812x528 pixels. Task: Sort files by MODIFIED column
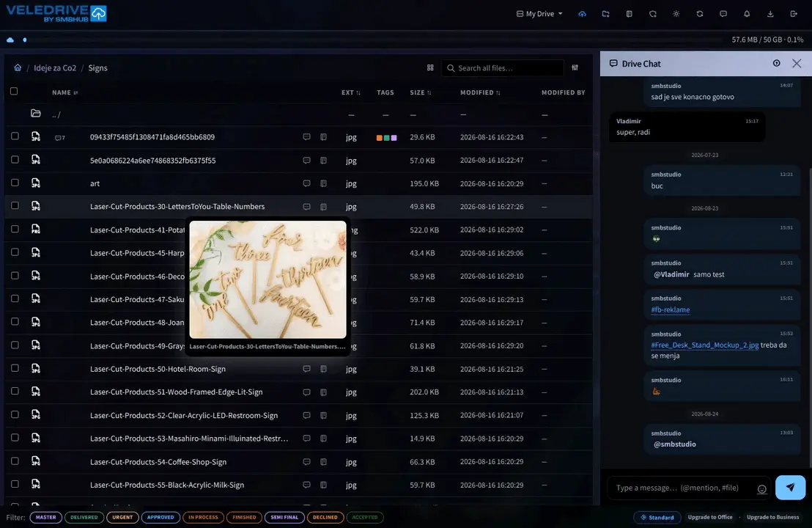(x=480, y=92)
